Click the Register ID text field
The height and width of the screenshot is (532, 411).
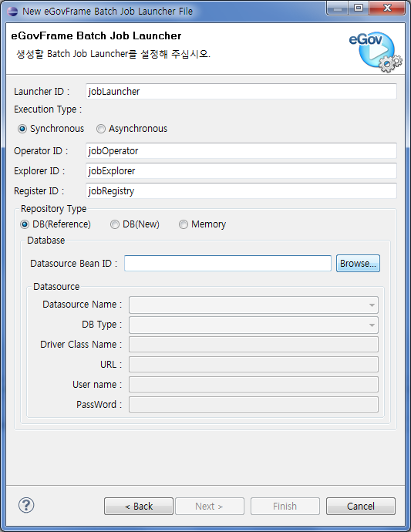pos(241,190)
